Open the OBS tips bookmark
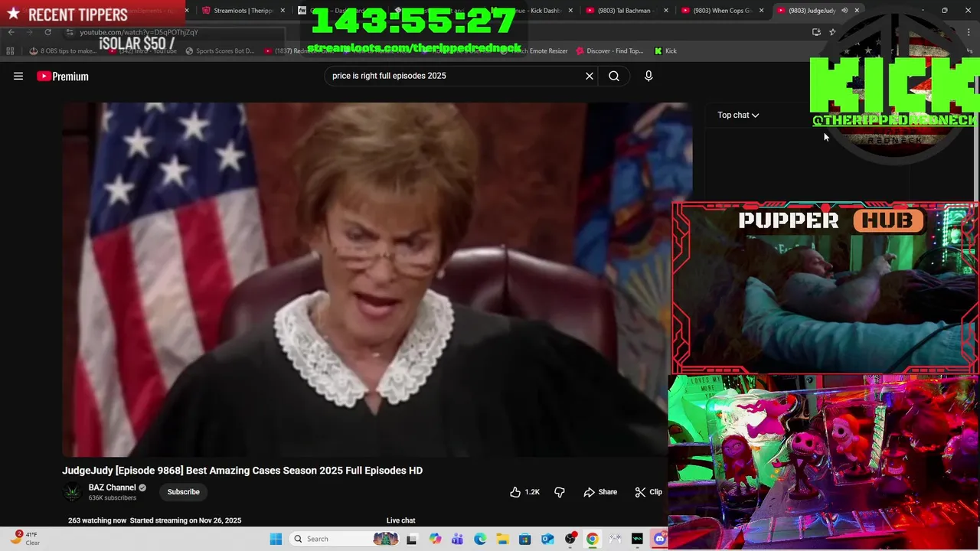980x551 pixels. [64, 51]
